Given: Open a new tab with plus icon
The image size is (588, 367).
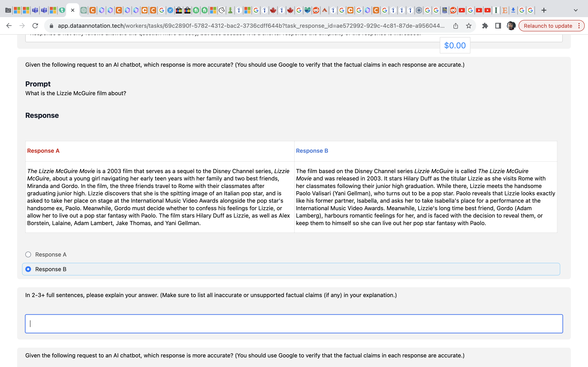Looking at the screenshot, I should coord(544,10).
